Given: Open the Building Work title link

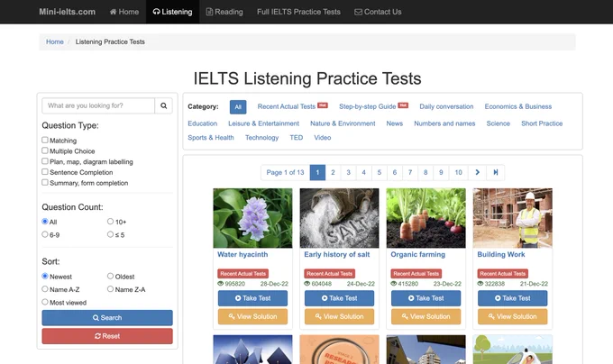Looking at the screenshot, I should (501, 255).
